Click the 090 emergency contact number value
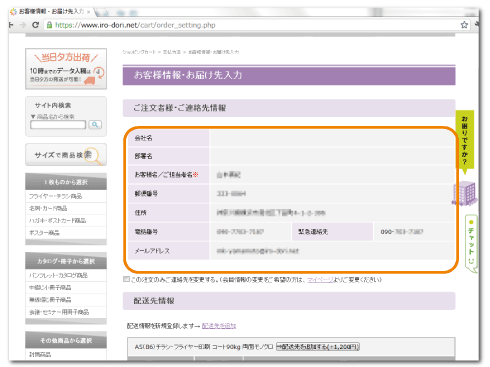The height and width of the screenshot is (367, 490). click(402, 232)
